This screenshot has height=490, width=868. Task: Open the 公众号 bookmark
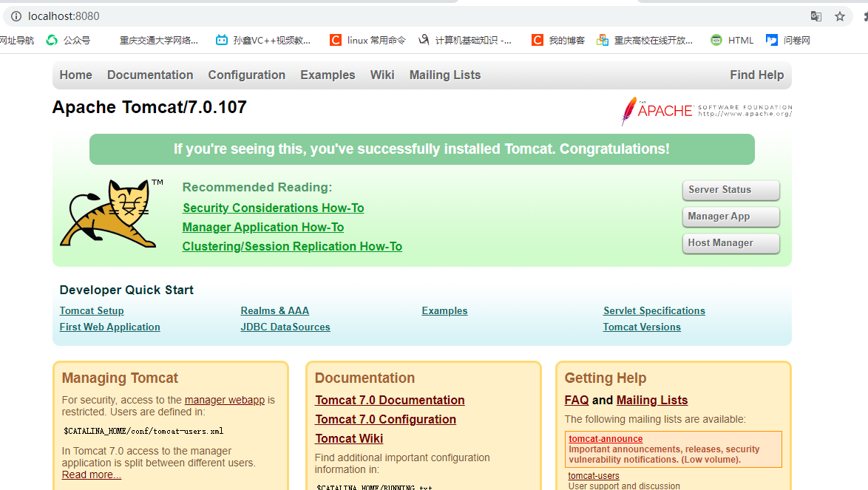pyautogui.click(x=68, y=40)
